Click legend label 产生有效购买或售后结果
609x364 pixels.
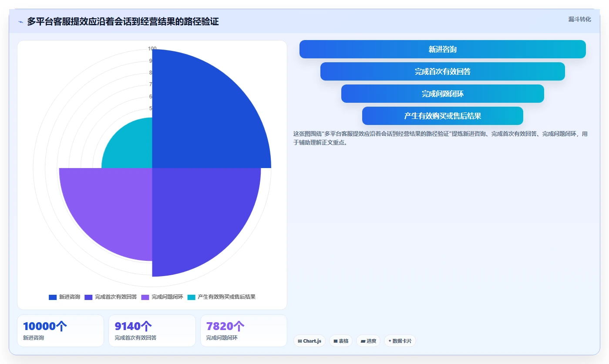(226, 297)
